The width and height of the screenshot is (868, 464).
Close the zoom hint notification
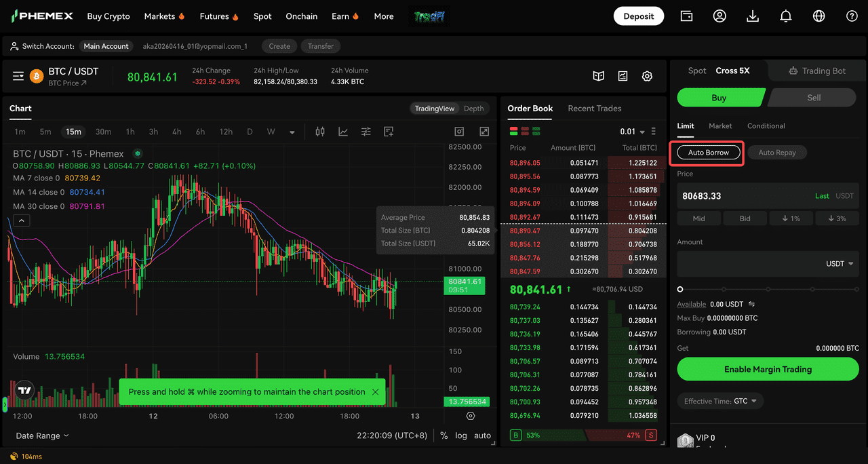click(375, 392)
